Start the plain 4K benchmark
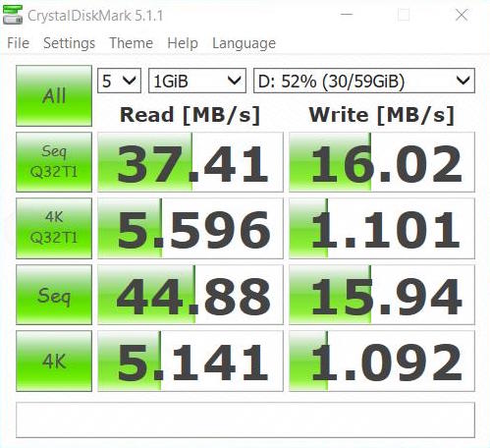Screen dimensions: 490x448 point(54,361)
